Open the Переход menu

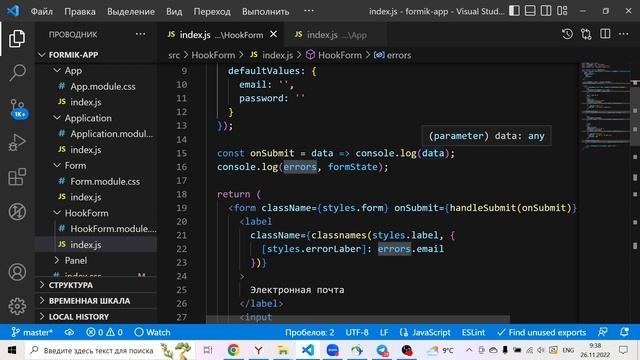(212, 11)
